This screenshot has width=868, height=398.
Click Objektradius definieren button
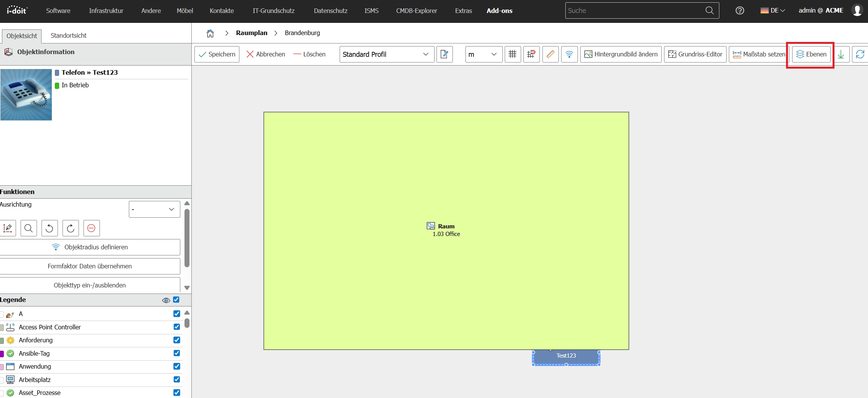tap(90, 247)
